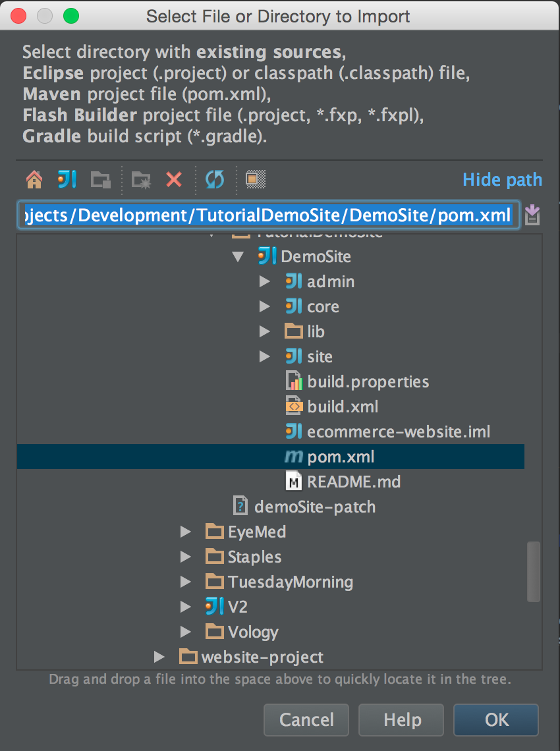Click the tree scrollbar thumb
This screenshot has width=560, height=751.
click(533, 572)
